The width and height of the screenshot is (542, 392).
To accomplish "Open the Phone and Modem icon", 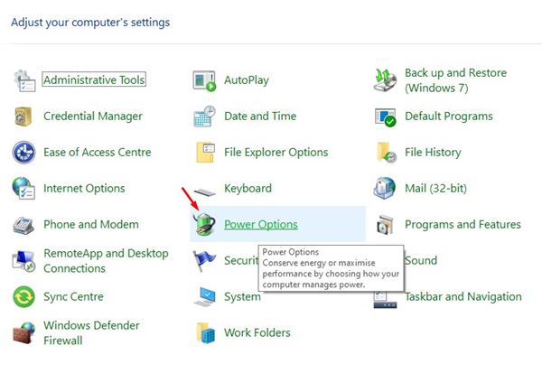I will coord(23,226).
